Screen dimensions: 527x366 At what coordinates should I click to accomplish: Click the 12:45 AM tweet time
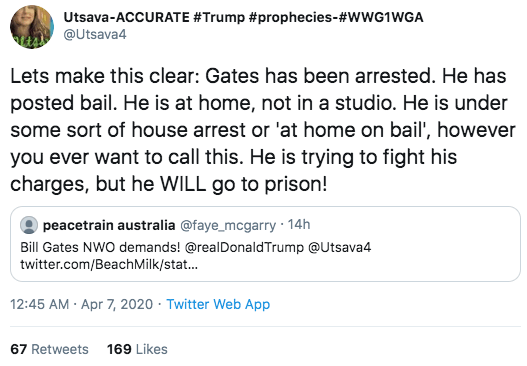(40, 304)
